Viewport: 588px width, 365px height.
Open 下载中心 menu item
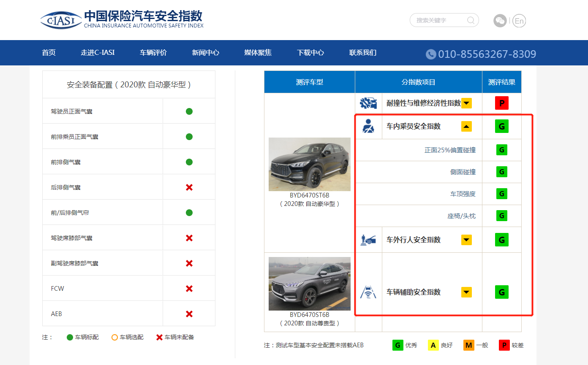pos(310,53)
